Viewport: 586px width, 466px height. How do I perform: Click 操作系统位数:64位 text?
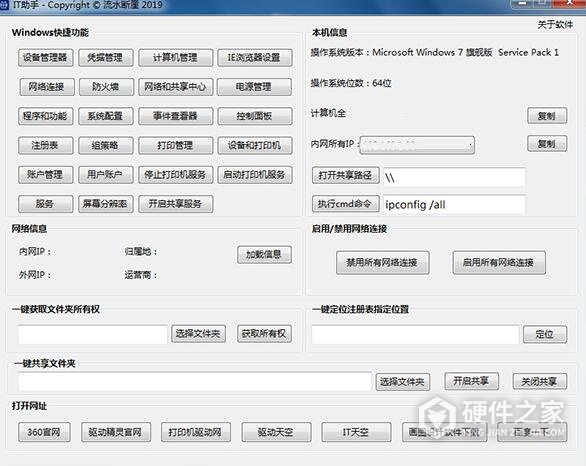pyautogui.click(x=351, y=83)
